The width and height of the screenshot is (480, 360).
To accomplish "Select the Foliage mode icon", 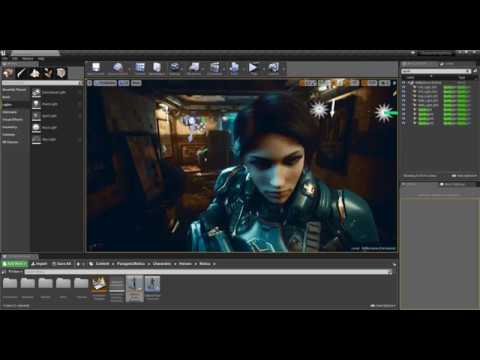I will 48,73.
